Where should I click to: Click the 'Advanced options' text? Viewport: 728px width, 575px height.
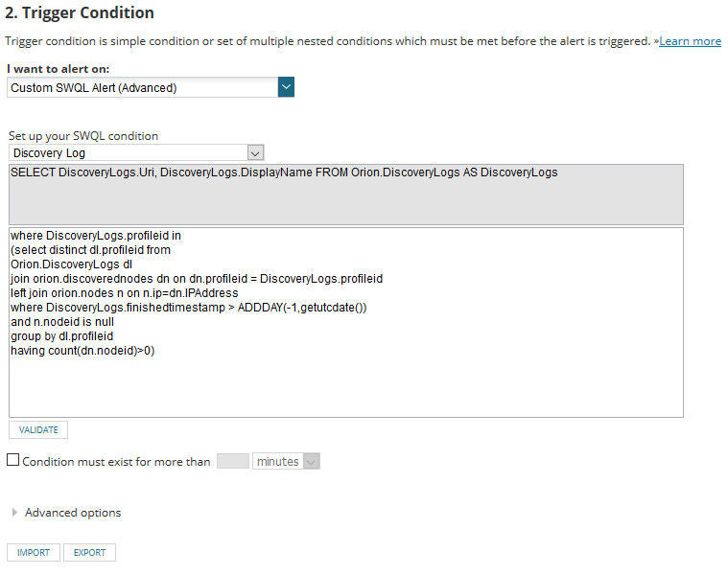pyautogui.click(x=73, y=513)
